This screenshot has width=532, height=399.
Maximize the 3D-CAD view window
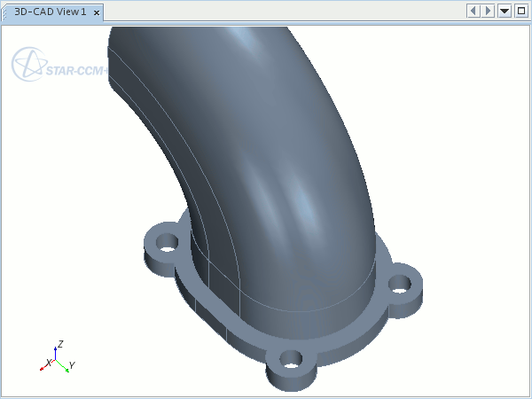520,11
